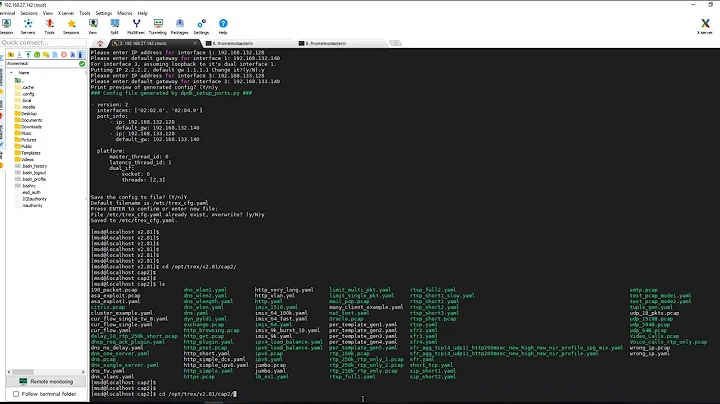Select the Templates folder
The width and height of the screenshot is (720, 404).
pos(28,153)
